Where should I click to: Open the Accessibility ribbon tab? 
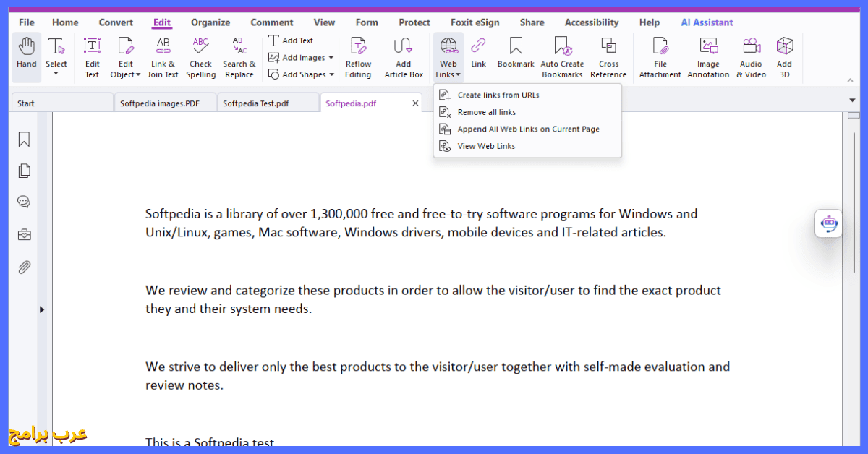(x=592, y=22)
